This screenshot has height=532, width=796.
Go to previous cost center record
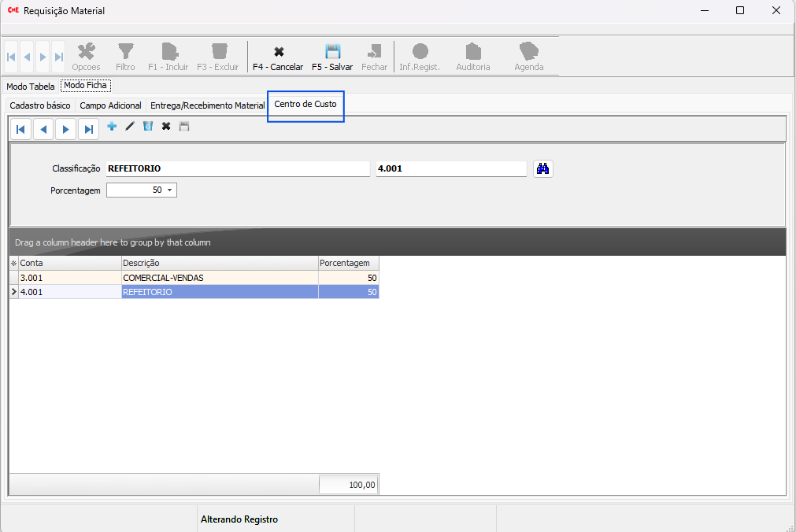tap(43, 129)
